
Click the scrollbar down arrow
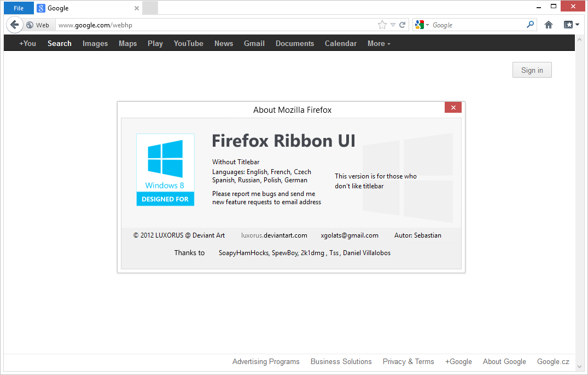click(579, 367)
